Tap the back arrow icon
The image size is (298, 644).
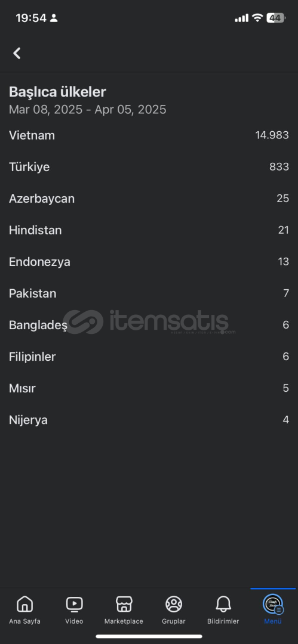pos(17,53)
